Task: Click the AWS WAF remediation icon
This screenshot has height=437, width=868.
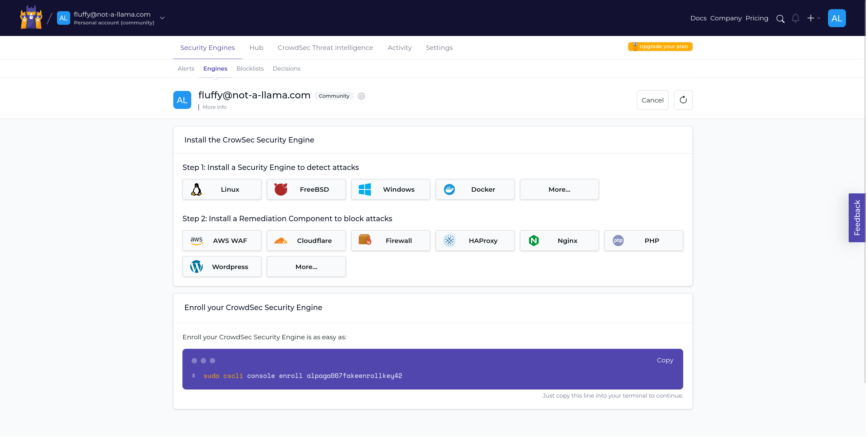Action: (197, 240)
